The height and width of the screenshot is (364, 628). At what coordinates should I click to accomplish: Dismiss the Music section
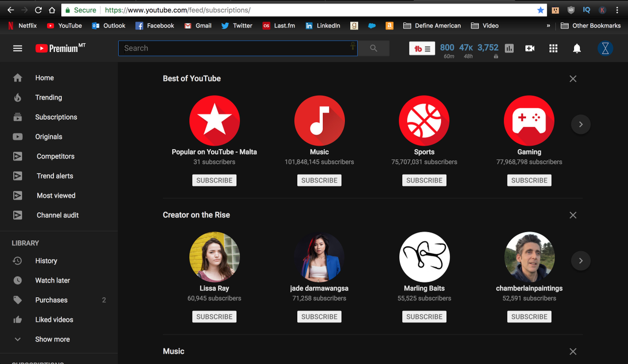point(573,351)
